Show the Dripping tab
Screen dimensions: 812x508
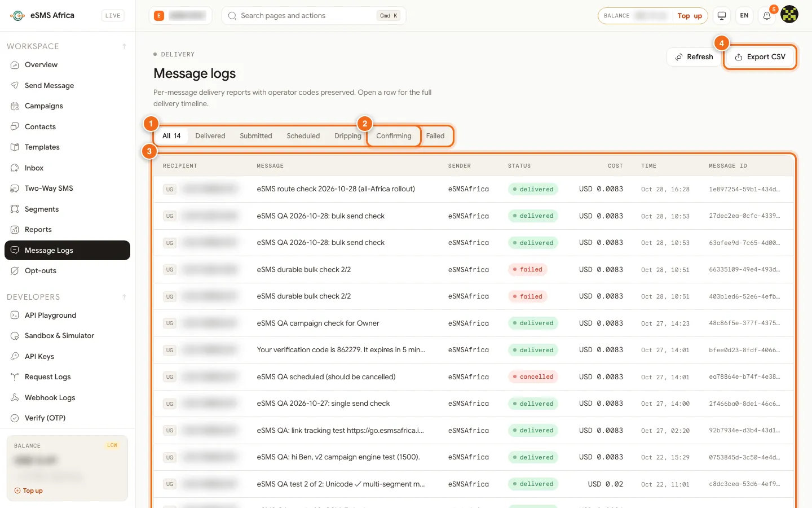tap(348, 136)
